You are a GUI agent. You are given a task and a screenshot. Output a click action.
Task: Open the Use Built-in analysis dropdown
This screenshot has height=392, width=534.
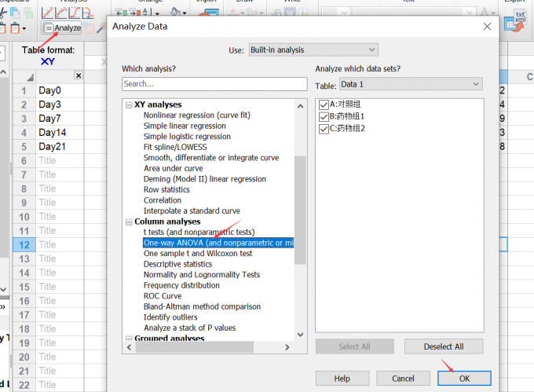tap(313, 49)
